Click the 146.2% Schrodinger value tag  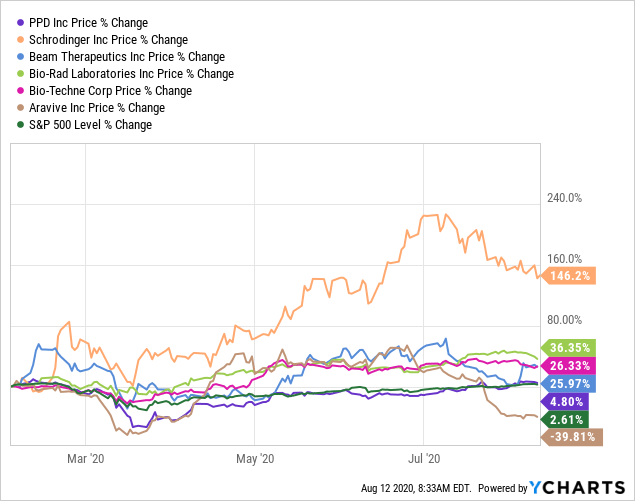click(x=569, y=275)
